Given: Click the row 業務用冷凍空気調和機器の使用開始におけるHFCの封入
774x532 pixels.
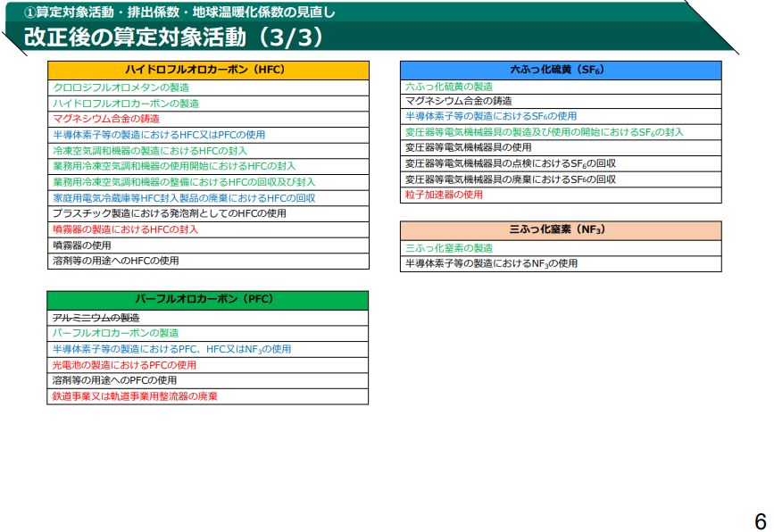Looking at the screenshot, I should coord(208,167).
